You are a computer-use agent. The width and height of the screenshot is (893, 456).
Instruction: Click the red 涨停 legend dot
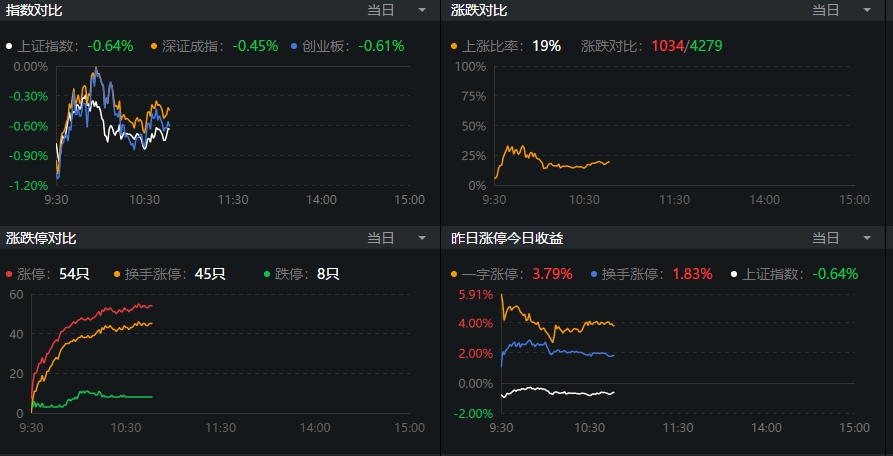[9, 274]
